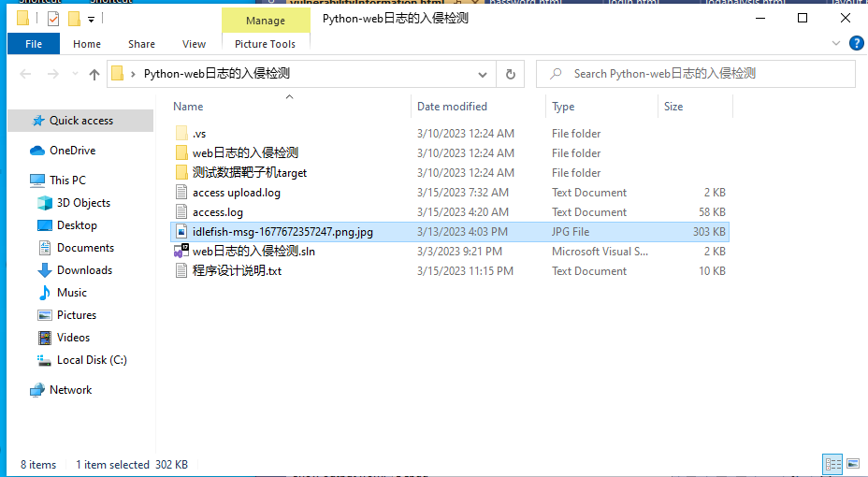
Task: Open Music in the sidebar
Action: point(72,293)
